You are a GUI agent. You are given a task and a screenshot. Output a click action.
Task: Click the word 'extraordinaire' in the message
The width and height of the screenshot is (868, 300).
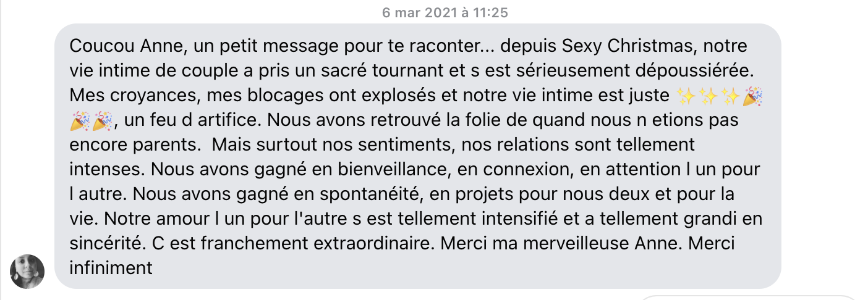[376, 244]
